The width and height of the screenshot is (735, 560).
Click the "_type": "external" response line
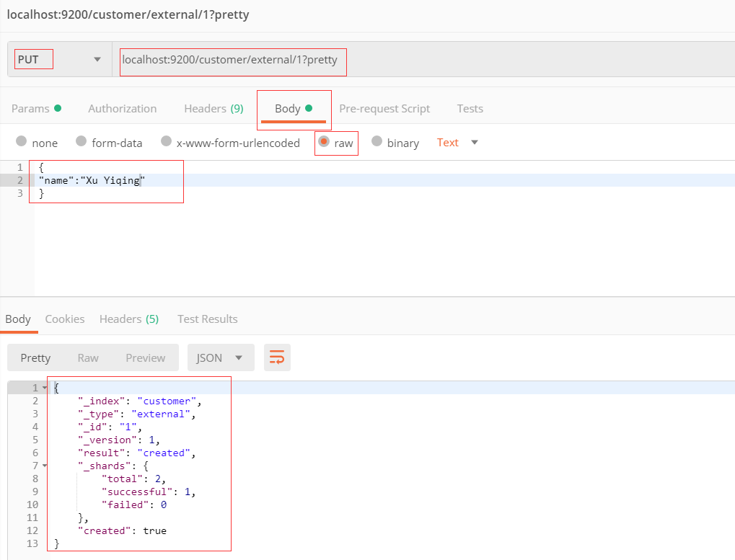[136, 414]
